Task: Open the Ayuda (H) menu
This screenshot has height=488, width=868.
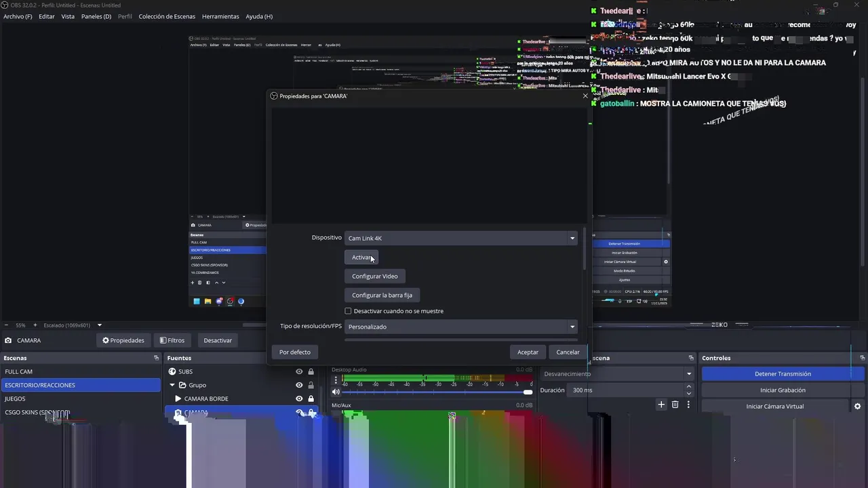Action: click(x=259, y=16)
